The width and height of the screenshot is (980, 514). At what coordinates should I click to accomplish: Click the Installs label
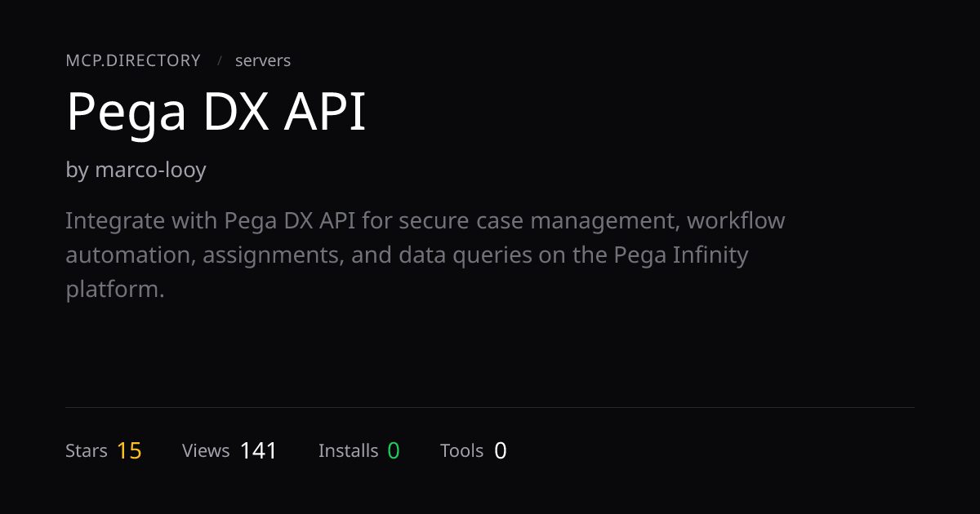click(349, 450)
